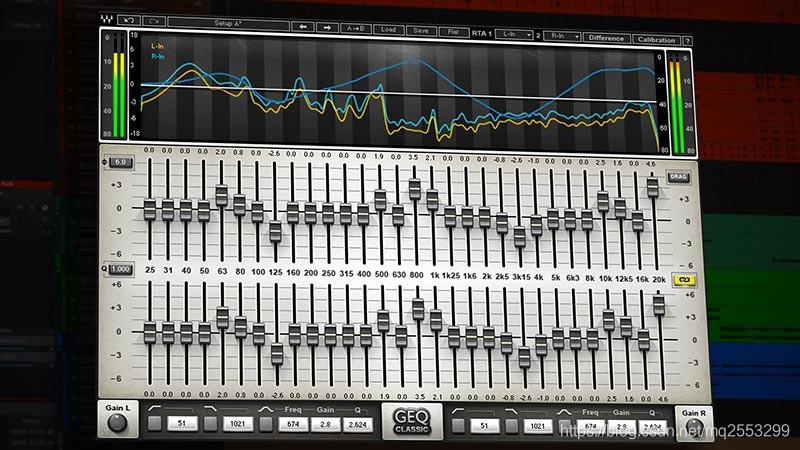Click the top row 800 Hz fader
The height and width of the screenshot is (450, 800).
coord(415,189)
